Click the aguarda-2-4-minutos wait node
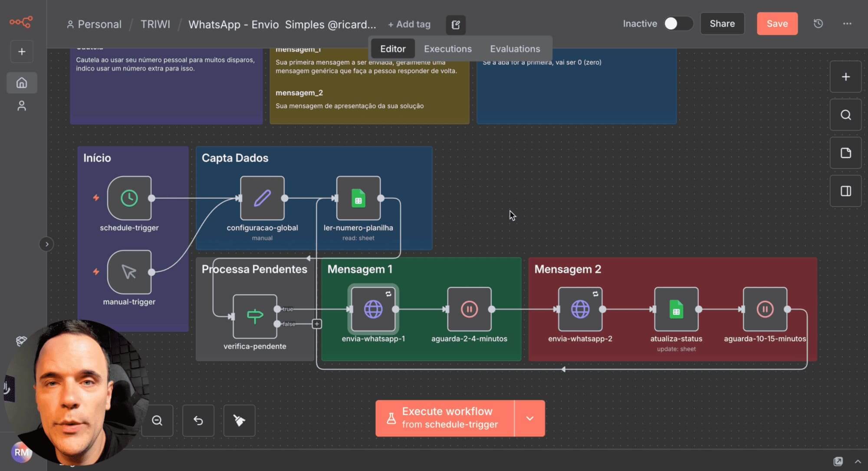868x471 pixels. pyautogui.click(x=469, y=310)
